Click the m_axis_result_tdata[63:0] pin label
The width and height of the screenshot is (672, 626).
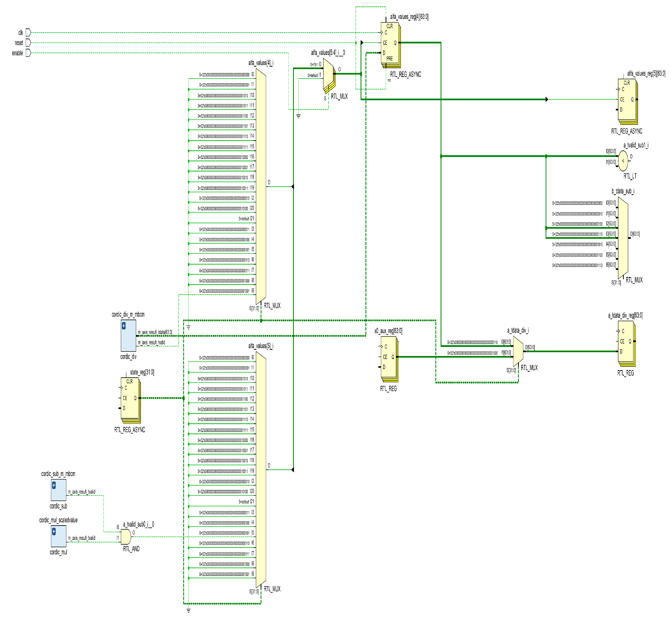155,332
